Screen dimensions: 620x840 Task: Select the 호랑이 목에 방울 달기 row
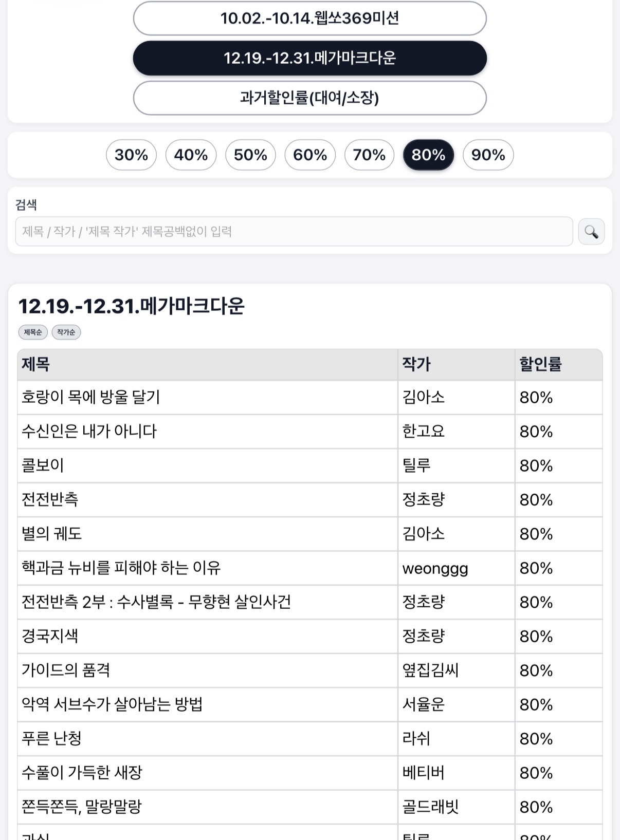91,397
